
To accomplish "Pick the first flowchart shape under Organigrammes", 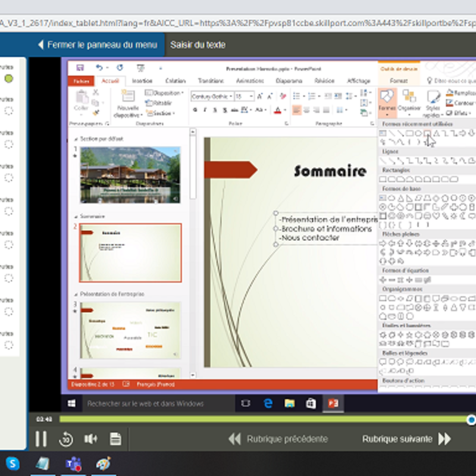I will (383, 299).
